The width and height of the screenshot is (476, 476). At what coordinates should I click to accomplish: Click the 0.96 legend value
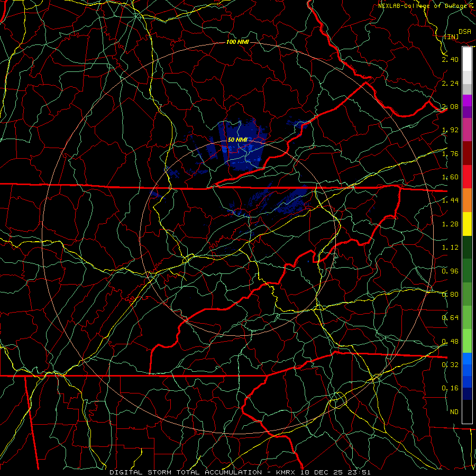tap(450, 271)
